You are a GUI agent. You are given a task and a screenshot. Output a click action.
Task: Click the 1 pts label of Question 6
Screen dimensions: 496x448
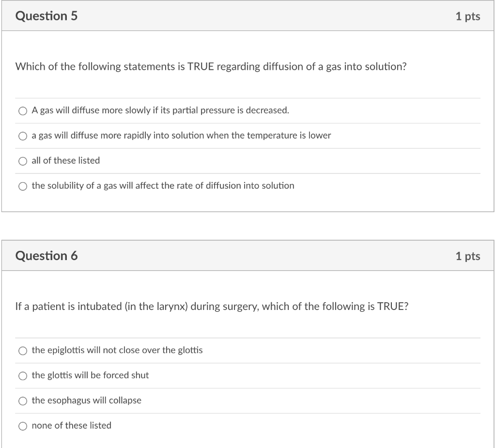pyautogui.click(x=468, y=256)
